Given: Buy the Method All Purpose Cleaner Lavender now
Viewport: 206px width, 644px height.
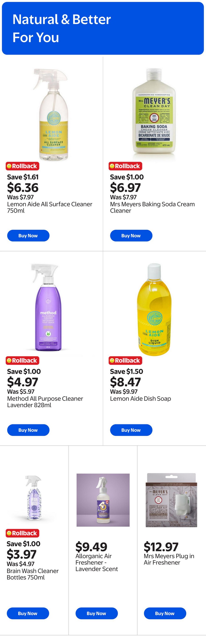Looking at the screenshot, I should 28,430.
